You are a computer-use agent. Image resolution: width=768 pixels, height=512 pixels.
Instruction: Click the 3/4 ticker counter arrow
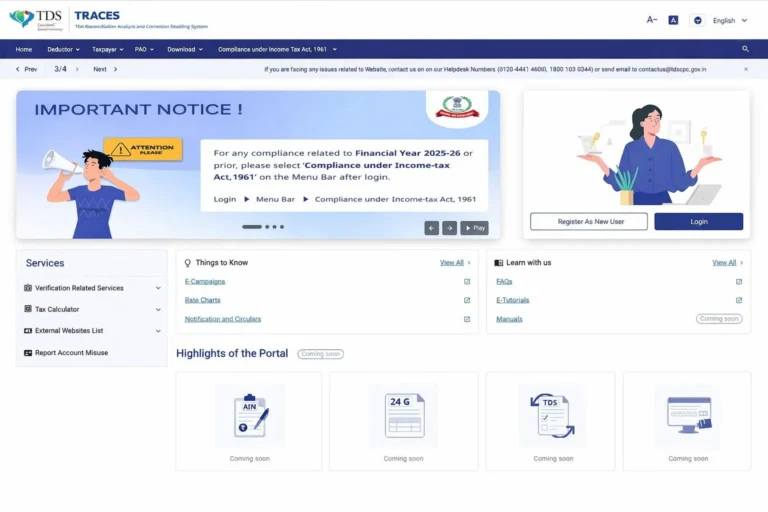[77, 69]
